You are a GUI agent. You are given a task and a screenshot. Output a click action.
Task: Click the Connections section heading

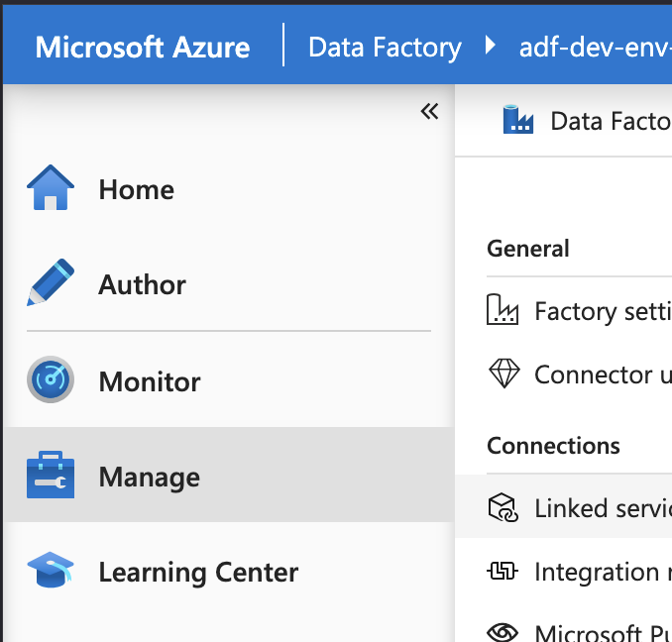coord(553,446)
